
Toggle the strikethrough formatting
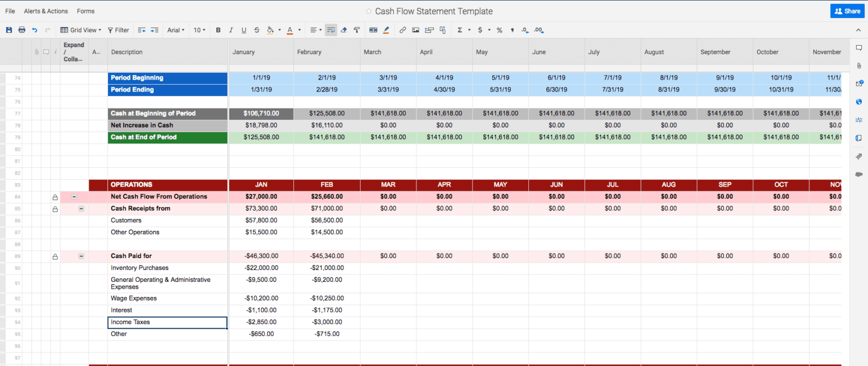tap(255, 30)
